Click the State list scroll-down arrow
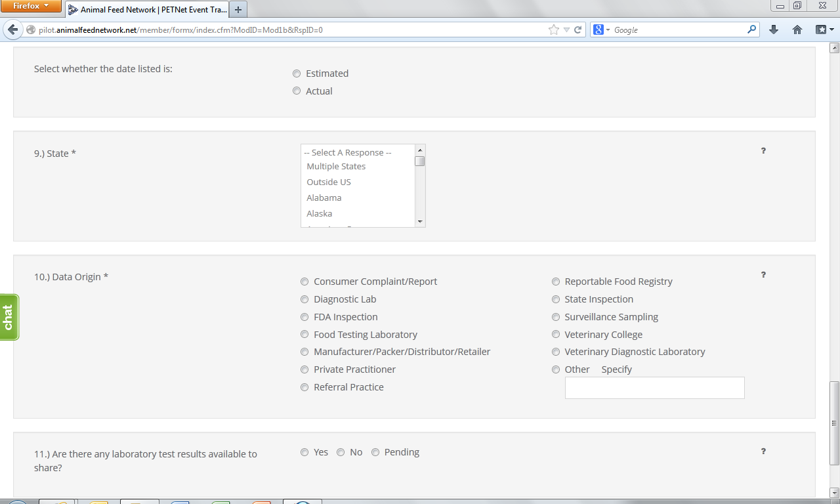Viewport: 840px width, 504px height. tap(420, 222)
